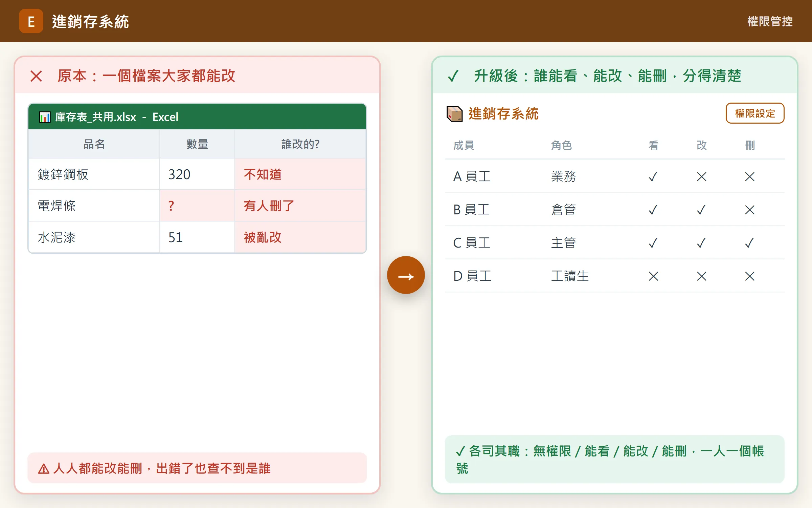Click the package box icon beside 進銷存系統
Screen dimensions: 812x508
click(454, 114)
